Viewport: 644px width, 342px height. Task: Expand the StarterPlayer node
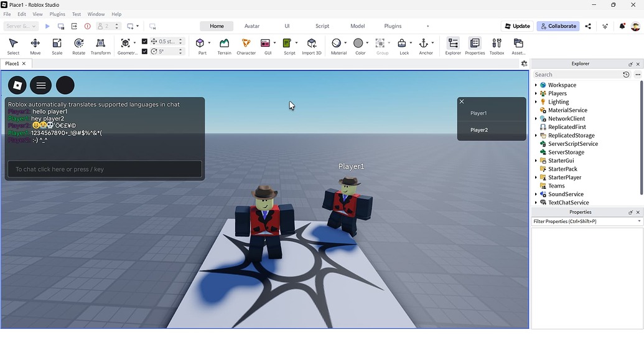coord(536,177)
